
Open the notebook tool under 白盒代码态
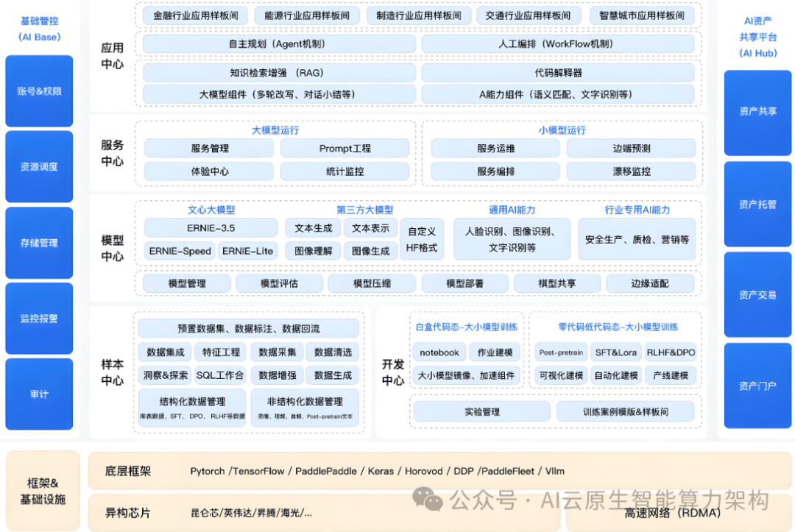(439, 352)
